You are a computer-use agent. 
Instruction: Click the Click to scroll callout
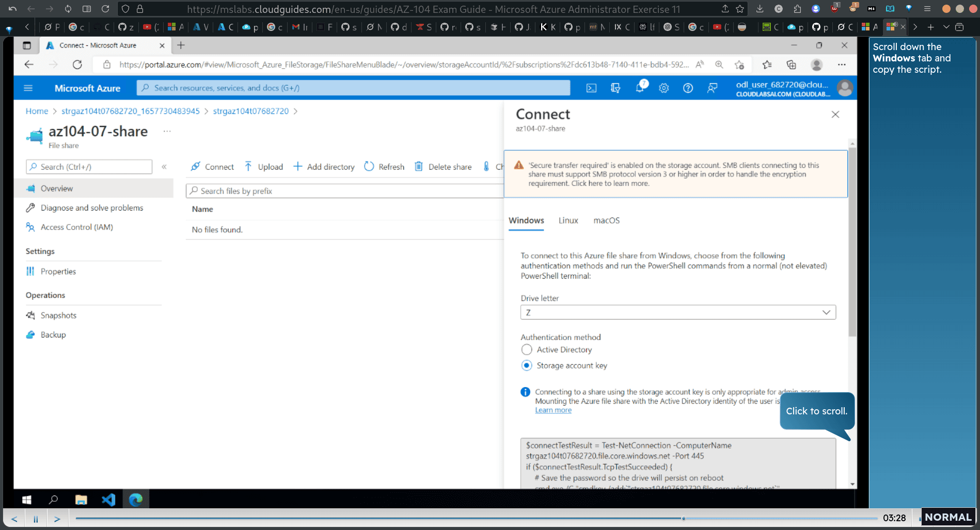click(x=816, y=411)
